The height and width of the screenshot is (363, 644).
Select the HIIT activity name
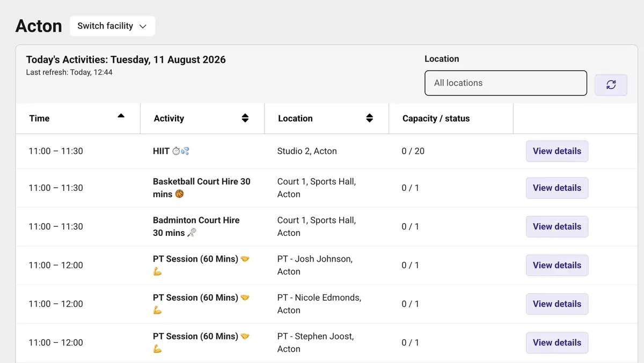tap(171, 151)
